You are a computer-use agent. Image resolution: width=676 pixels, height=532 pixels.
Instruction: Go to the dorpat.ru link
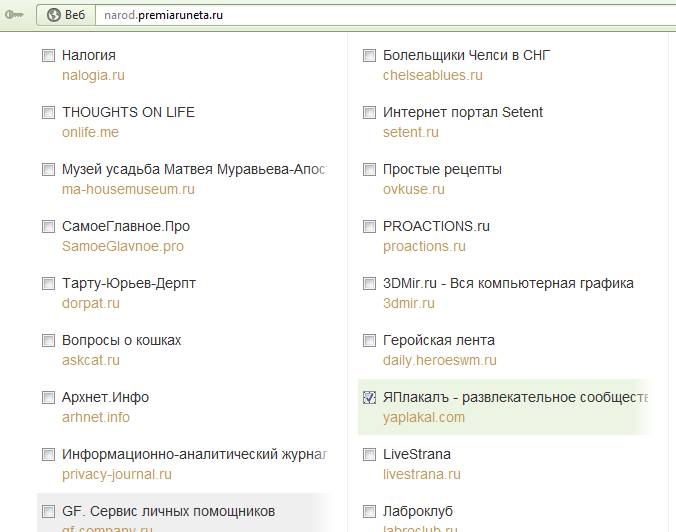91,304
